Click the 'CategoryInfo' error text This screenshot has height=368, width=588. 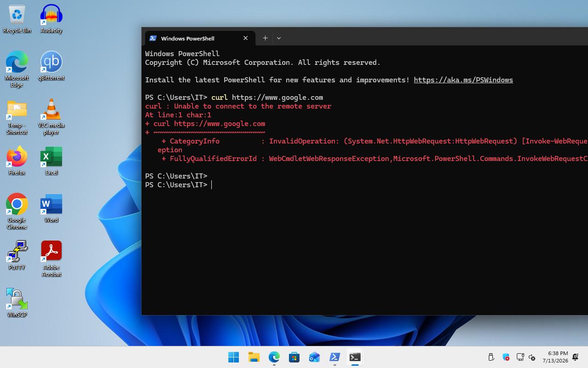pyautogui.click(x=195, y=141)
